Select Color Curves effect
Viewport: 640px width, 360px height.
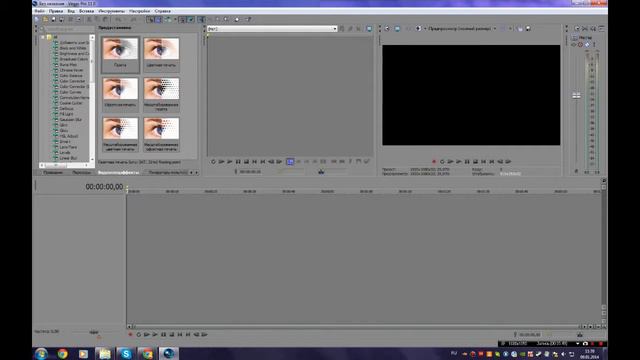(x=71, y=92)
